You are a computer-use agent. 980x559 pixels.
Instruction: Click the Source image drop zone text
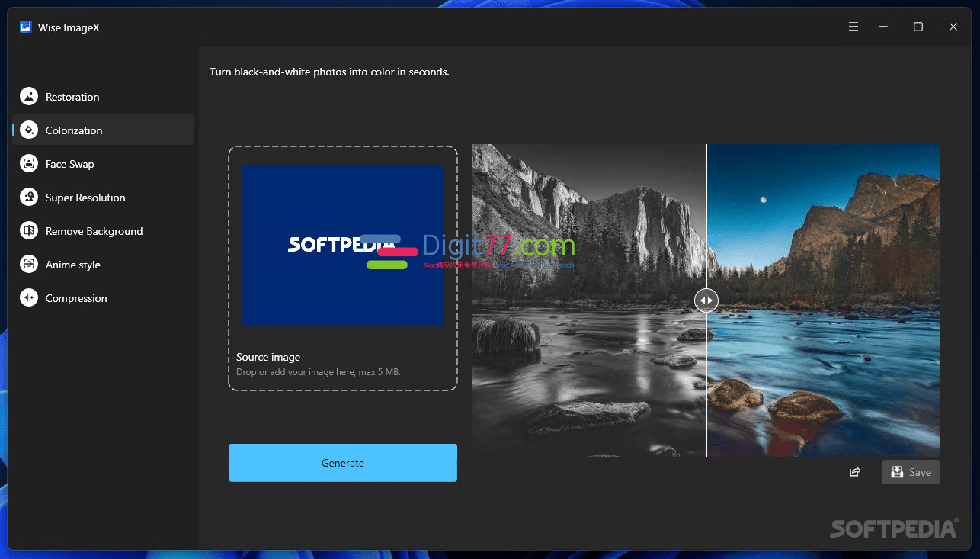click(x=268, y=357)
